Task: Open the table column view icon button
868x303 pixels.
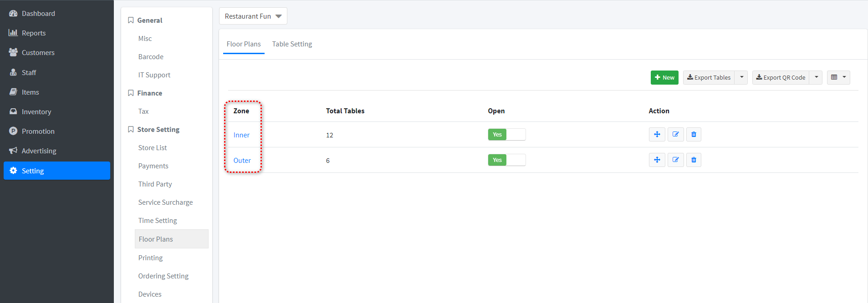Action: (x=838, y=77)
